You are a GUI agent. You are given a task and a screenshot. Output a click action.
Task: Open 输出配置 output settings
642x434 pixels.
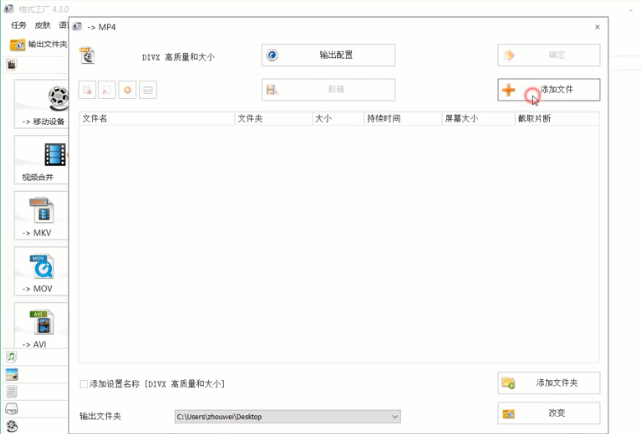pos(328,55)
